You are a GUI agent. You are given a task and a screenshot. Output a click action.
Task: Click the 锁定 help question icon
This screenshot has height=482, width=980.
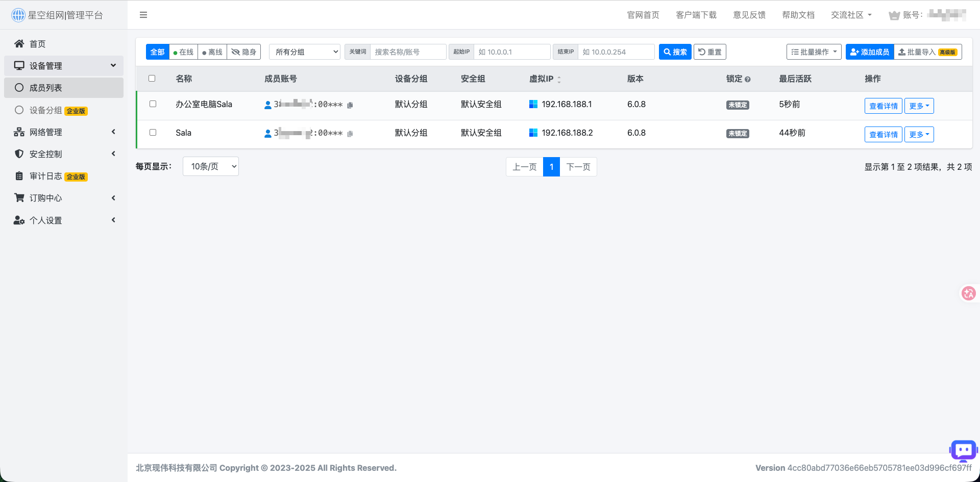[x=748, y=80]
